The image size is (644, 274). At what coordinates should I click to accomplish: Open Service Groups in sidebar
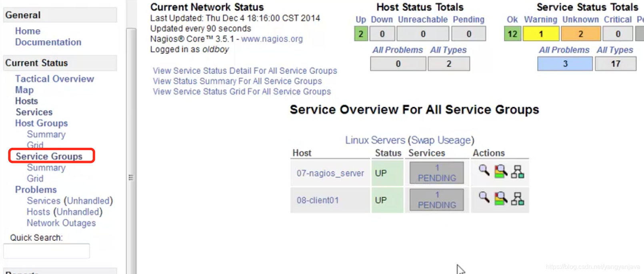coord(49,157)
